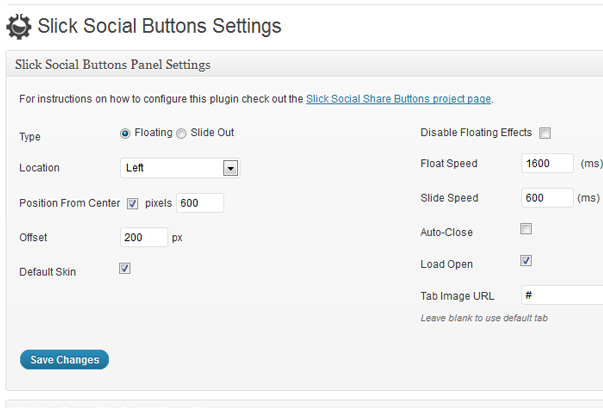Open the Location dropdown showing Left
Screen dimensions: 603x408
(x=180, y=168)
